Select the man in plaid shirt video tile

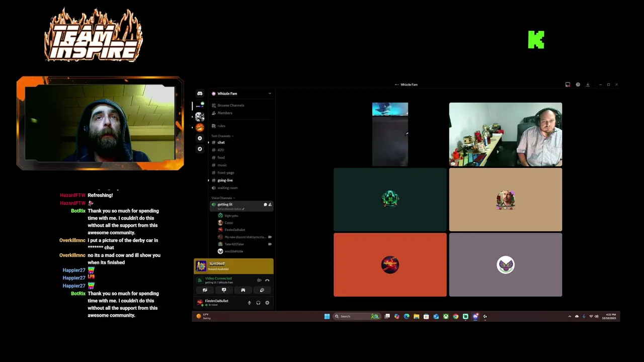point(506,134)
